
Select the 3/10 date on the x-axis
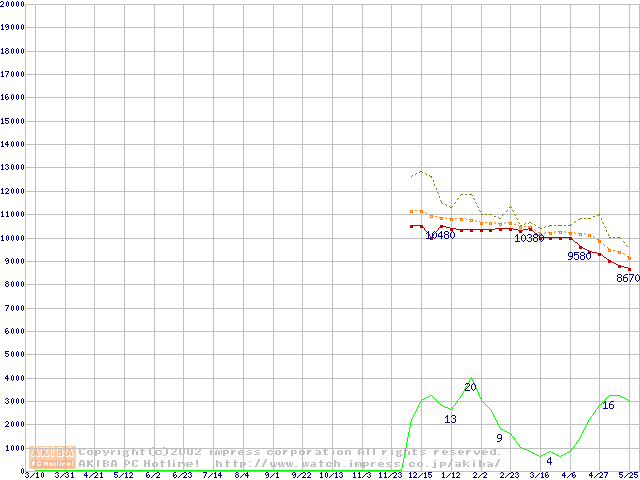(x=34, y=475)
